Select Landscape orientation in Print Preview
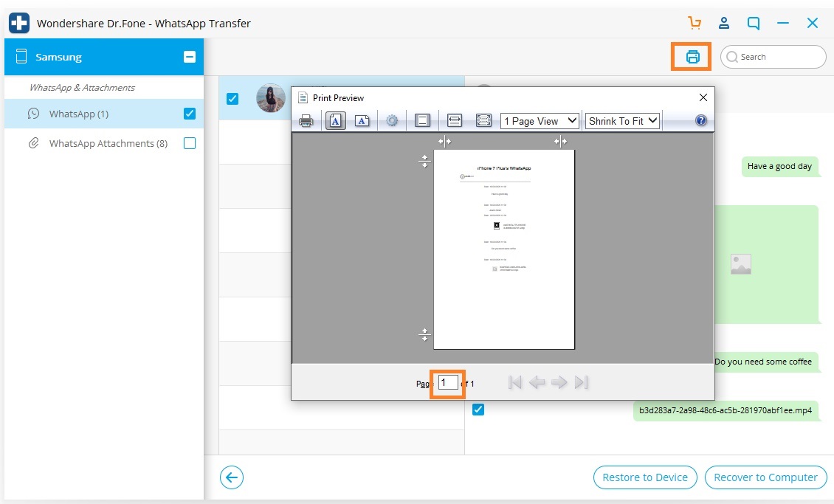834x504 pixels. [362, 121]
